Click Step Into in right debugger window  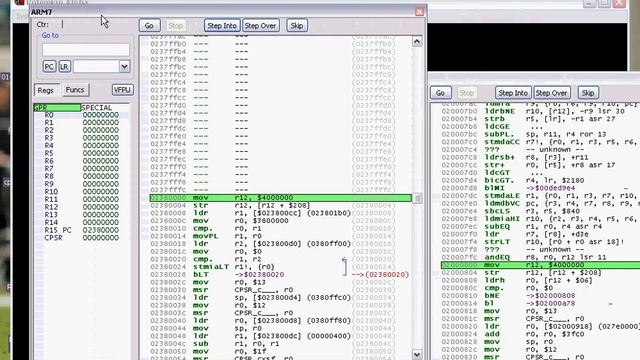513,93
